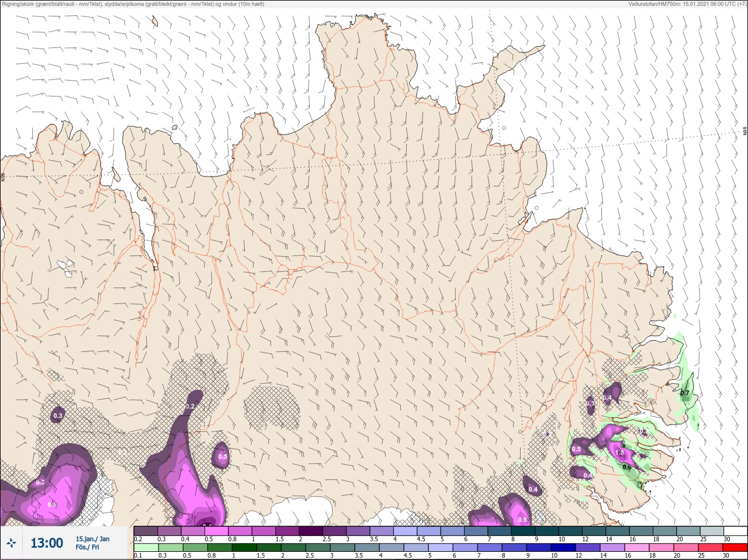Screen dimensions: 748x560
Task: Select the dark teal 8 snow legend swatch
Action: (x=522, y=531)
